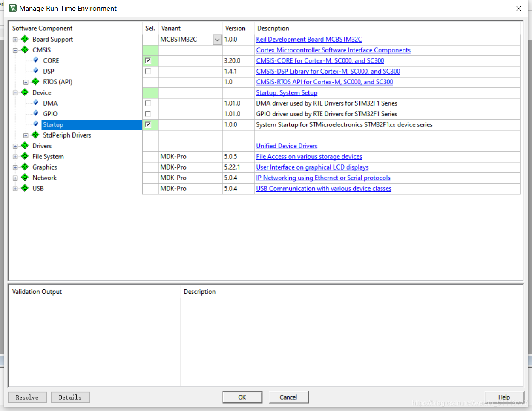Image resolution: width=532 pixels, height=411 pixels.
Task: Click the DMA blue component icon
Action: [x=36, y=103]
